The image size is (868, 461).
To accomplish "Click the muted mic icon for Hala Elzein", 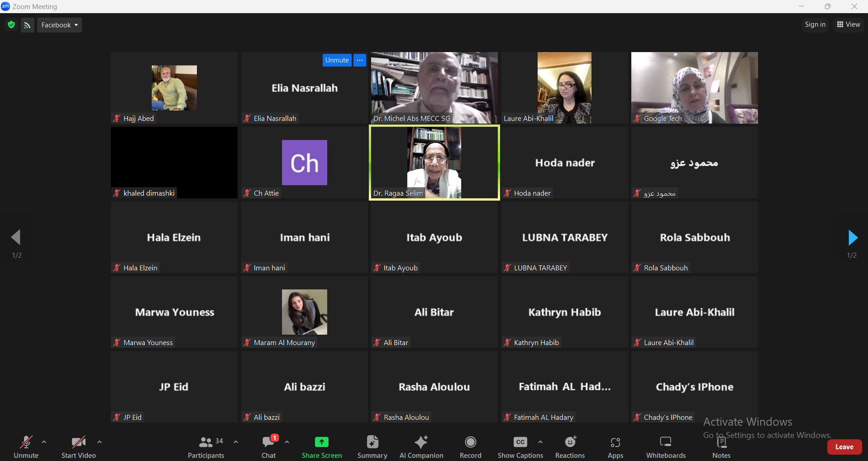I will tap(117, 268).
